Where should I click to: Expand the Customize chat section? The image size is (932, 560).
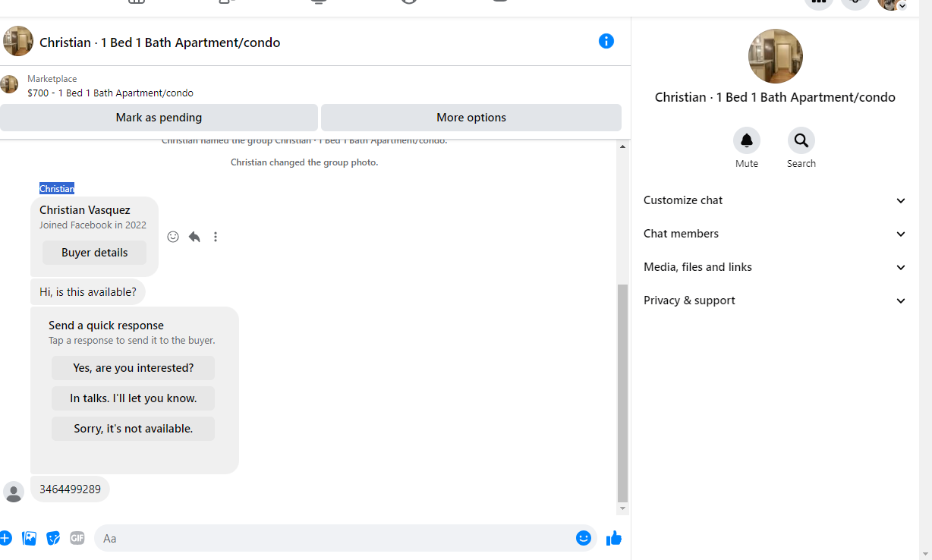[x=775, y=200]
